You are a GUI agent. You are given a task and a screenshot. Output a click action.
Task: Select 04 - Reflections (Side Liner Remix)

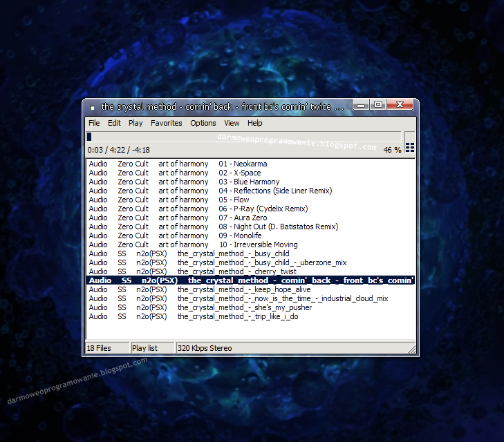(x=251, y=191)
